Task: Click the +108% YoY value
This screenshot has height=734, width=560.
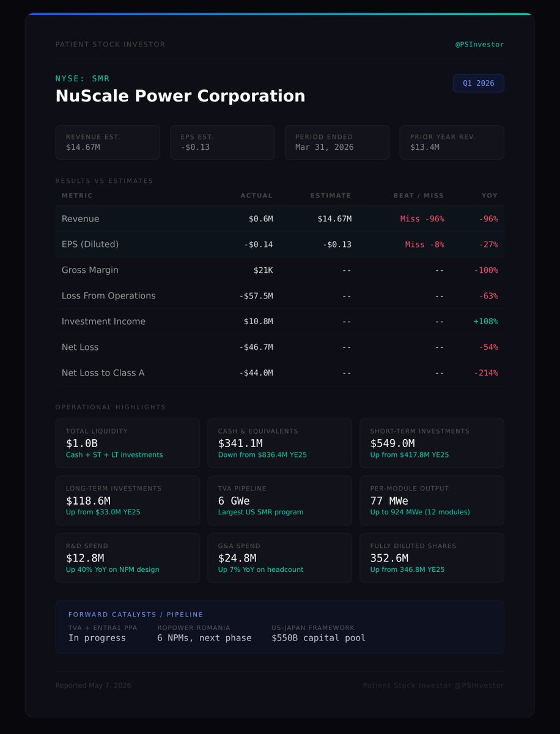Action: tap(486, 322)
